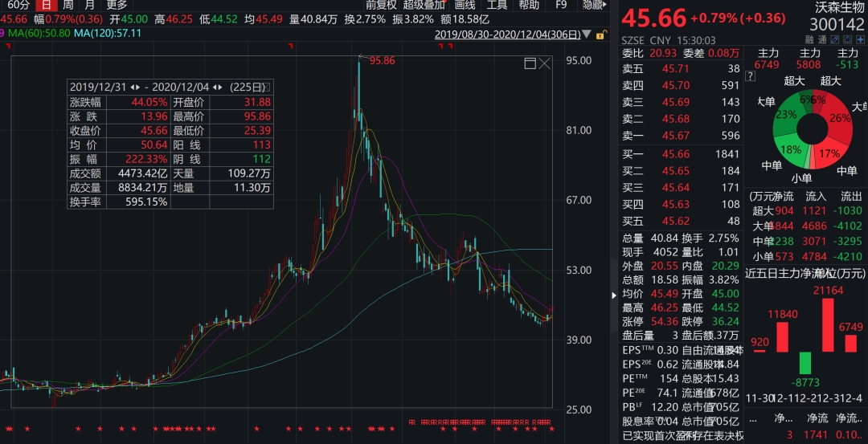Select the 周 weekly chart tab

pos(68,5)
